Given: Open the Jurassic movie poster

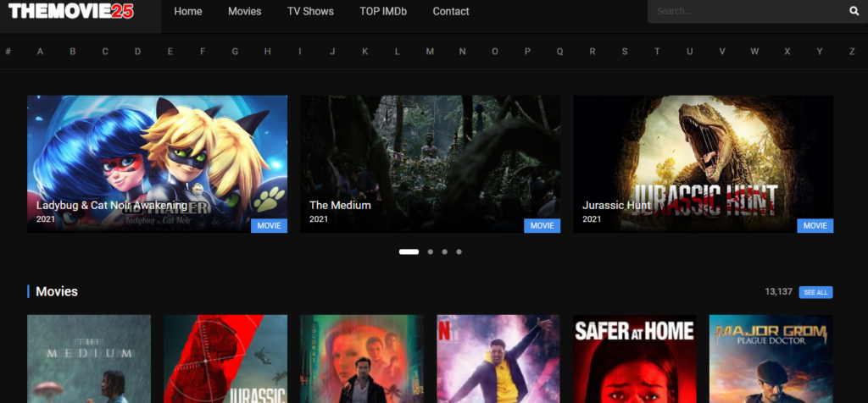Looking at the screenshot, I should (x=225, y=359).
